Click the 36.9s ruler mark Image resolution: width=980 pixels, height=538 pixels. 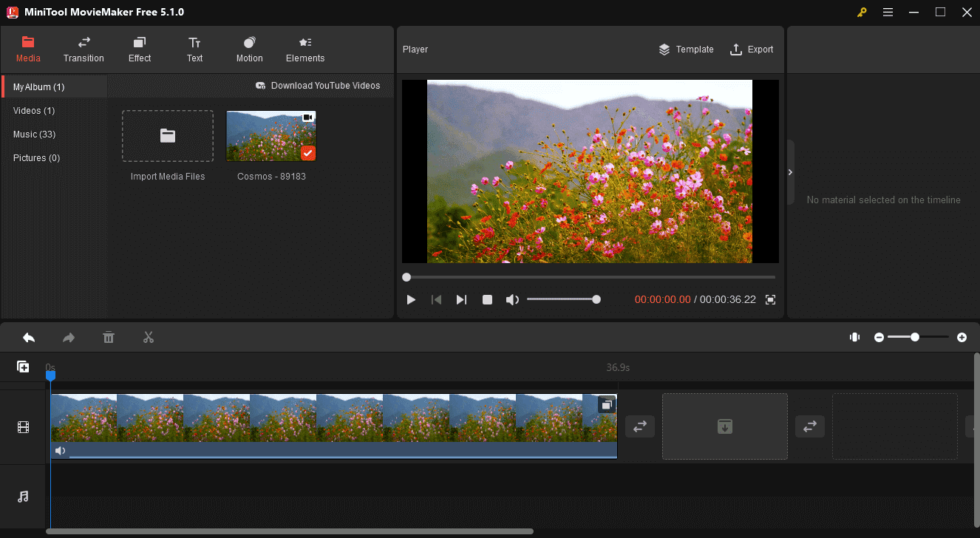click(x=618, y=367)
